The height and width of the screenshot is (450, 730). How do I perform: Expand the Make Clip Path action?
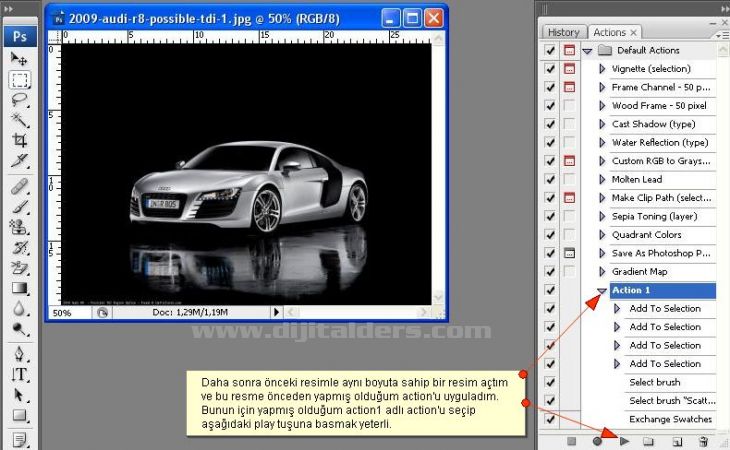coord(602,198)
